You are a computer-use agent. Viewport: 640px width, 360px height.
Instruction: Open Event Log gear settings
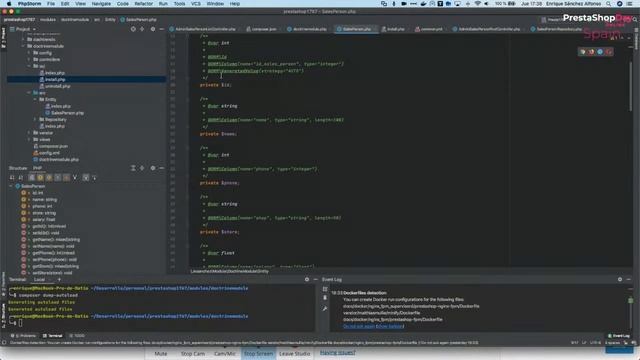[x=620, y=279]
